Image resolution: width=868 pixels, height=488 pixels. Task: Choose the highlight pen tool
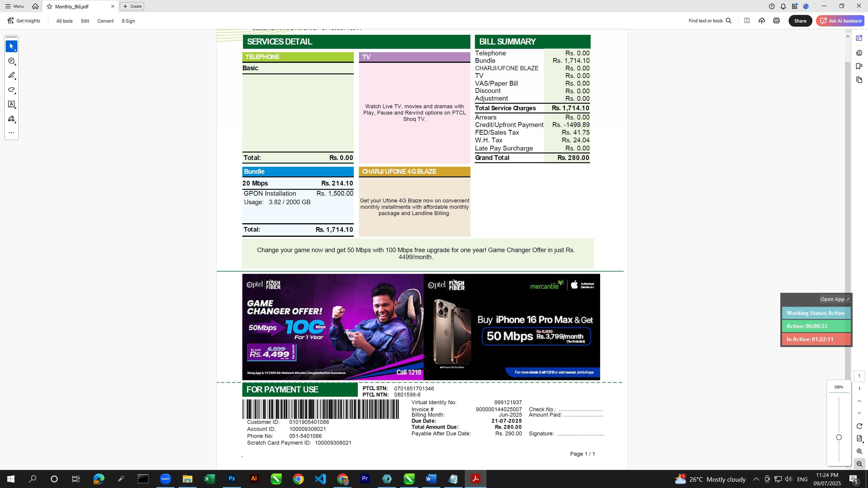click(x=12, y=75)
